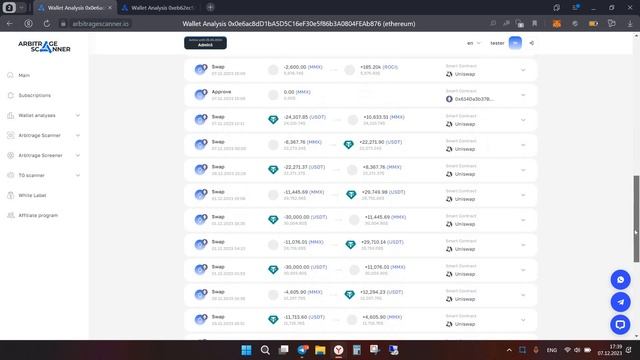This screenshot has height=360, width=640.
Task: Open the Windows Start button
Action: tap(247, 350)
